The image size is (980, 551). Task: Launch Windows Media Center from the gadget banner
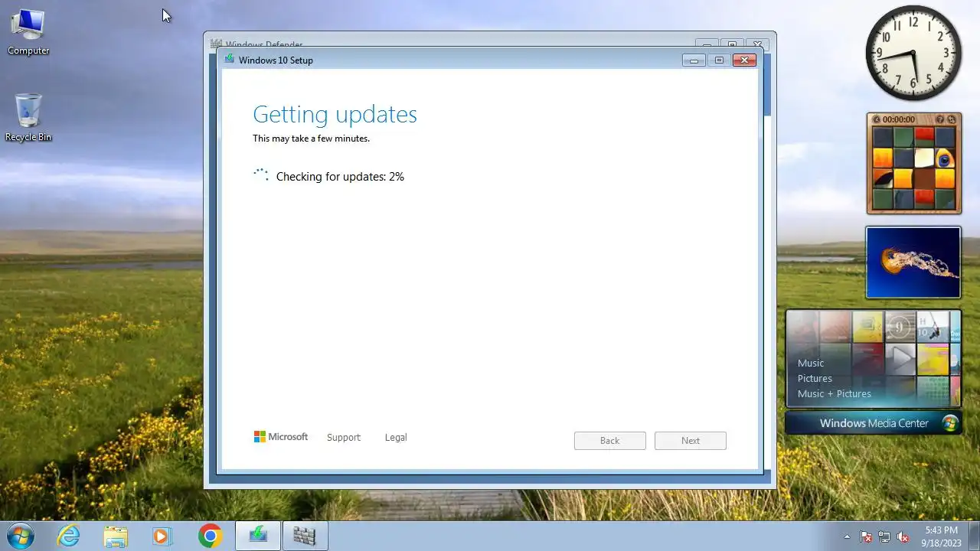point(874,423)
